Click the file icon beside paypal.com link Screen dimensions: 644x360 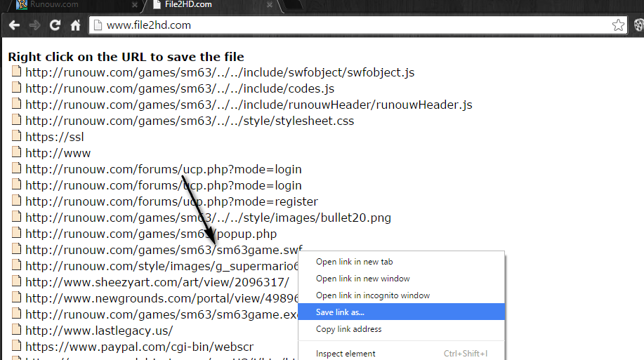tap(16, 345)
